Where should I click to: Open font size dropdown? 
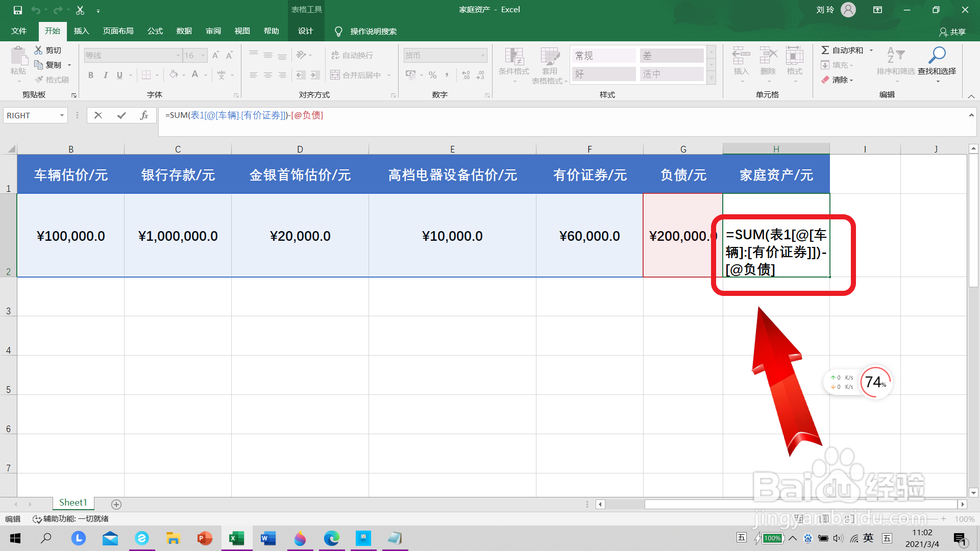[x=203, y=55]
